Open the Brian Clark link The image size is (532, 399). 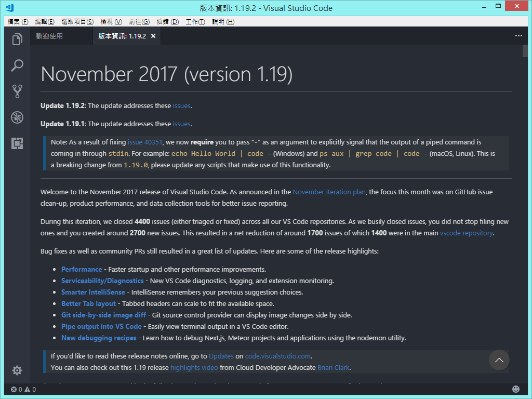coord(334,368)
